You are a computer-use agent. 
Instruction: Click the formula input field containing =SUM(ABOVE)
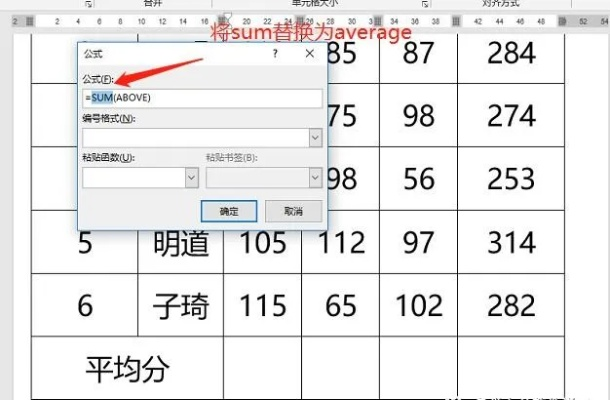pos(202,98)
